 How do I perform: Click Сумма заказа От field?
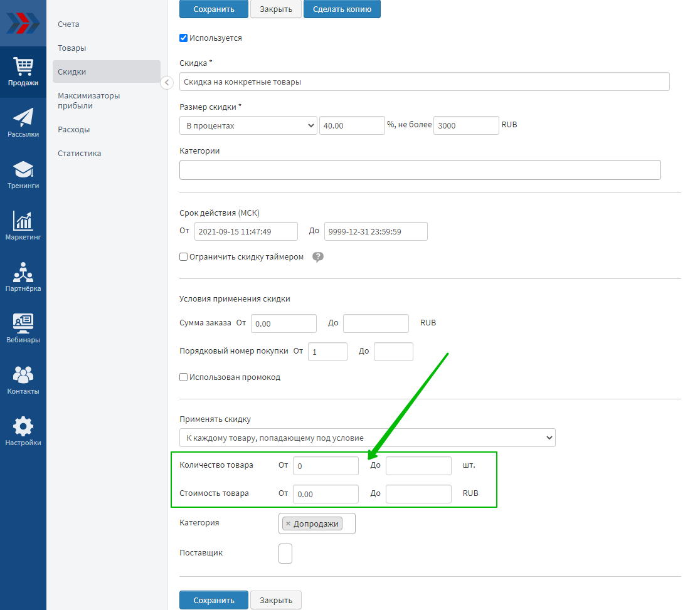pyautogui.click(x=284, y=323)
